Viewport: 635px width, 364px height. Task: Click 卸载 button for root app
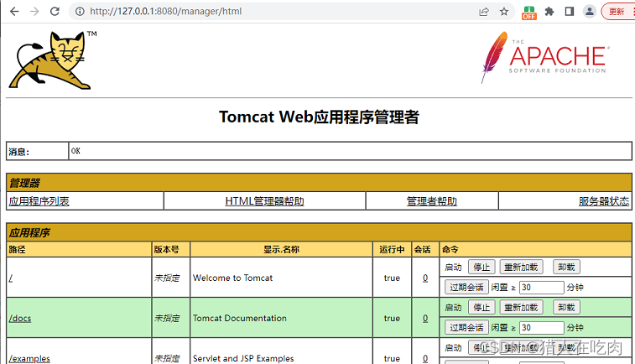coord(566,268)
